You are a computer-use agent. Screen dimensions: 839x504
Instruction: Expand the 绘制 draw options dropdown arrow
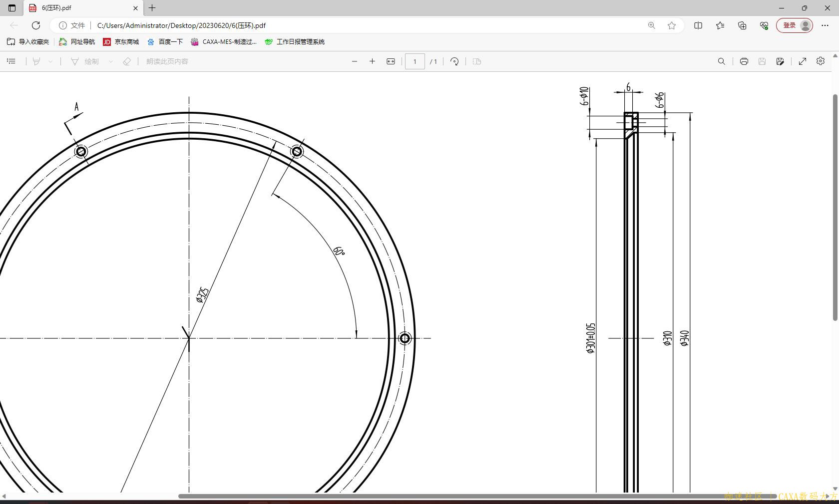(111, 61)
